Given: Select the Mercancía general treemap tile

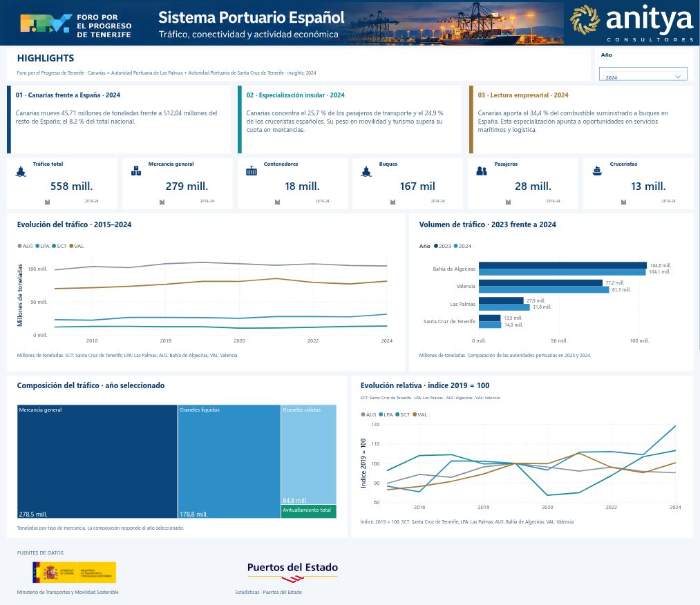Looking at the screenshot, I should [x=97, y=461].
